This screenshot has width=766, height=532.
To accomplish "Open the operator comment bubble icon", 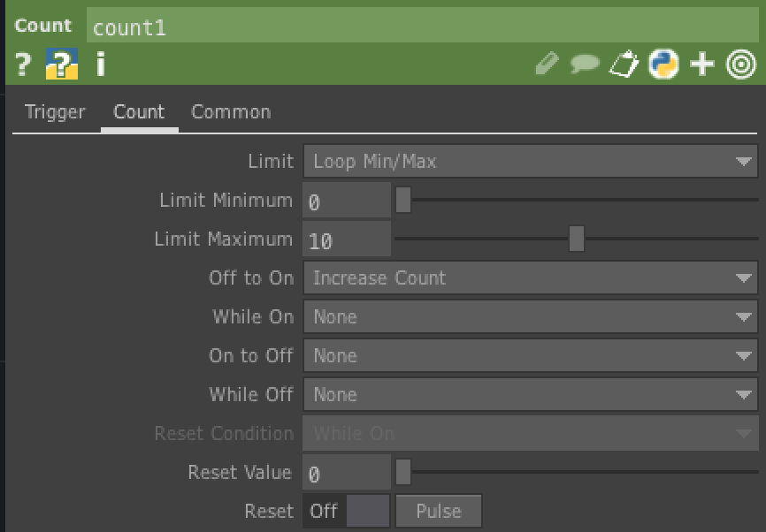I will coord(585,65).
